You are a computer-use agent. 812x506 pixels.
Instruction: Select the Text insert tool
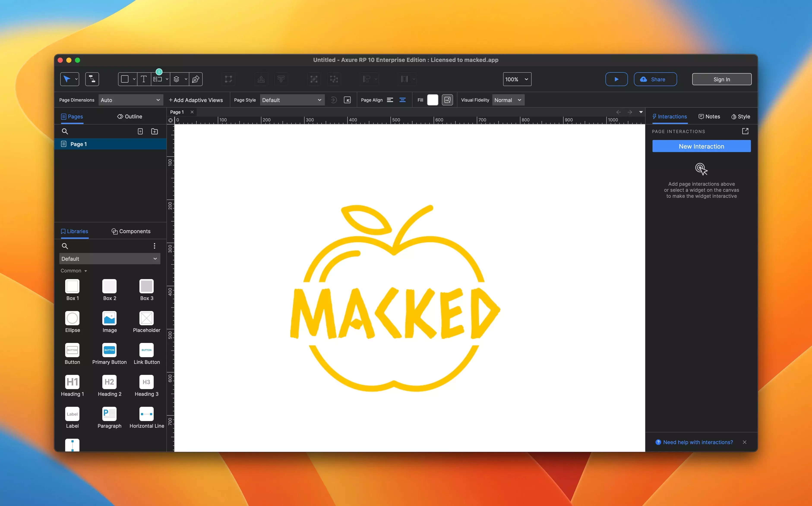click(144, 79)
